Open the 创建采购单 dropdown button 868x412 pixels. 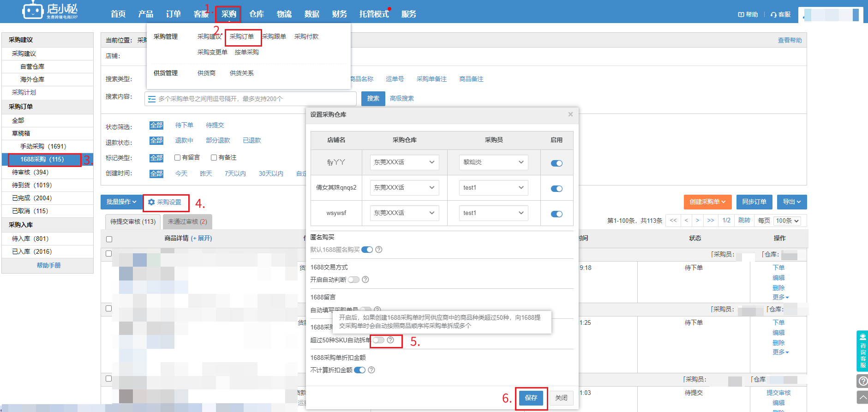pos(707,202)
